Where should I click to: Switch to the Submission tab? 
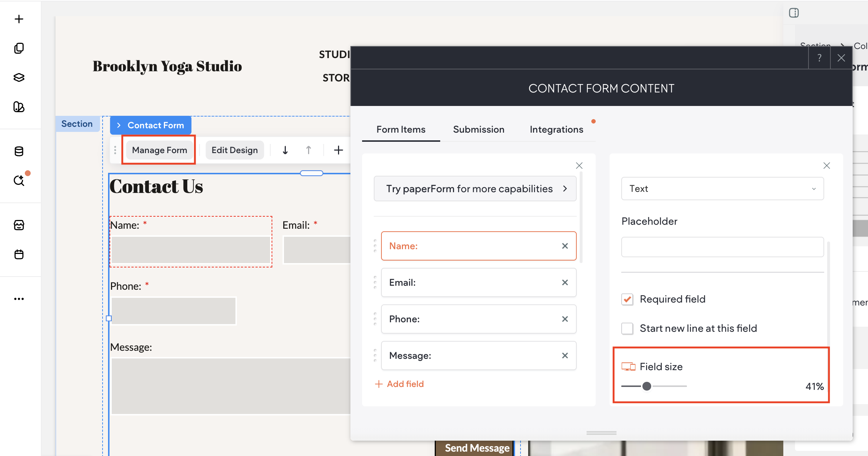479,129
